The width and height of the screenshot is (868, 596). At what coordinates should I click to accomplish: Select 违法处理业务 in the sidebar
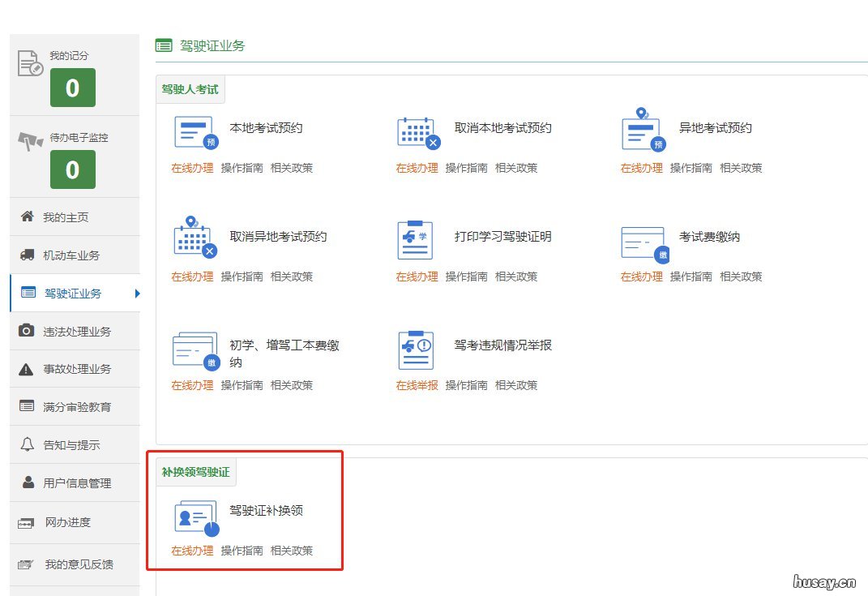65,332
